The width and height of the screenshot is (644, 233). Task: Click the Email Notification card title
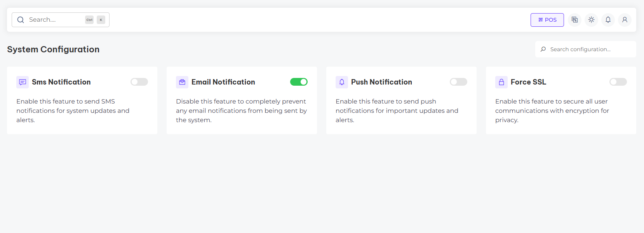click(x=223, y=82)
